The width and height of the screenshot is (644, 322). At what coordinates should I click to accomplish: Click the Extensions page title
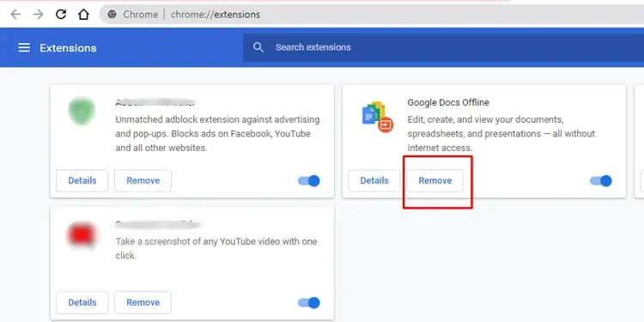pos(68,48)
